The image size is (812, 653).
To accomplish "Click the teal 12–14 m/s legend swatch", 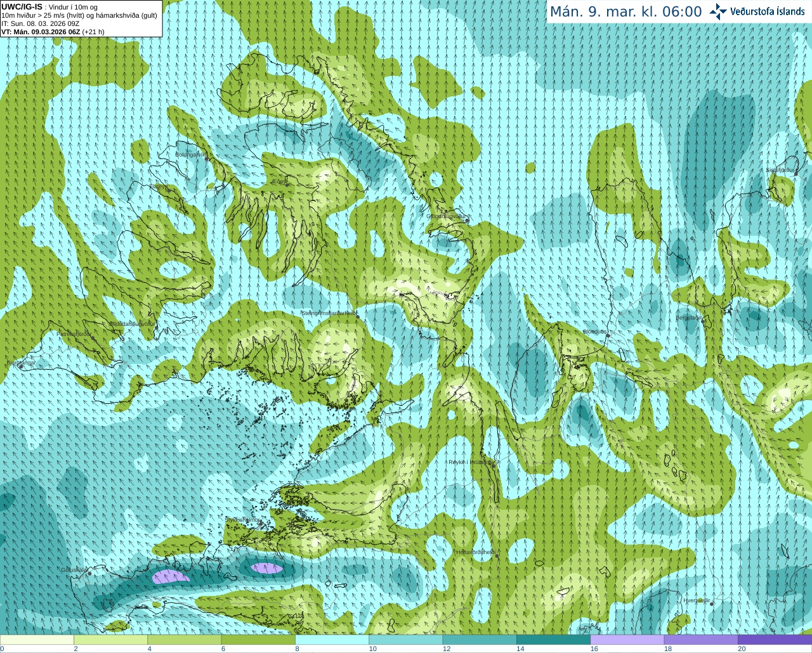I will [480, 640].
